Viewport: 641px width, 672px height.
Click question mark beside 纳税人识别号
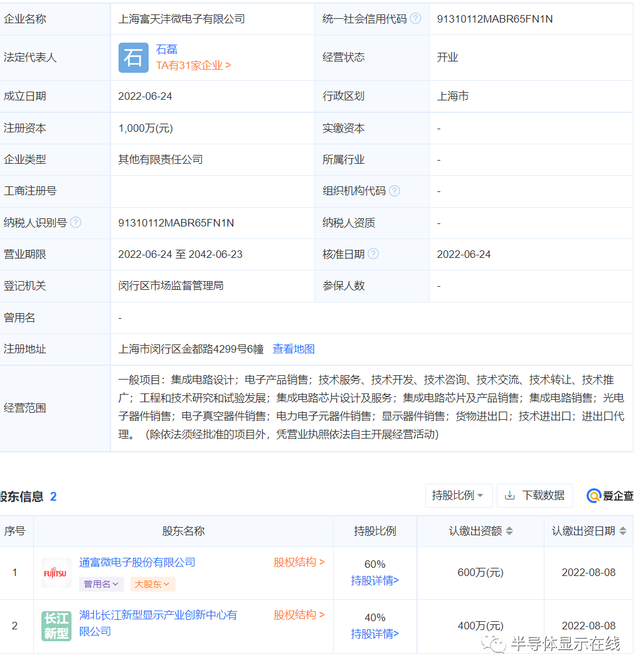coord(75,222)
